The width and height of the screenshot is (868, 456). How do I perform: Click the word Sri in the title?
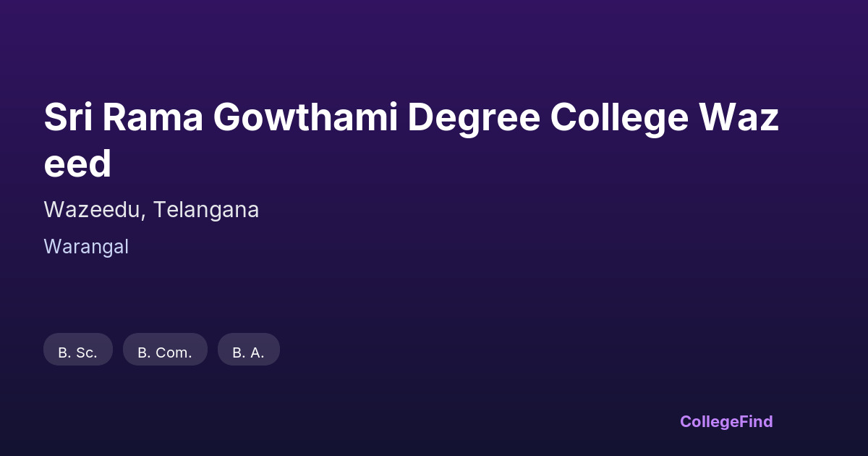pos(67,118)
